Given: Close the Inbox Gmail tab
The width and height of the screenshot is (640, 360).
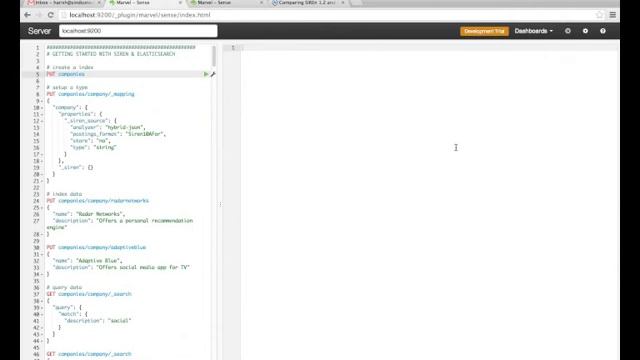Looking at the screenshot, I should point(99,3).
